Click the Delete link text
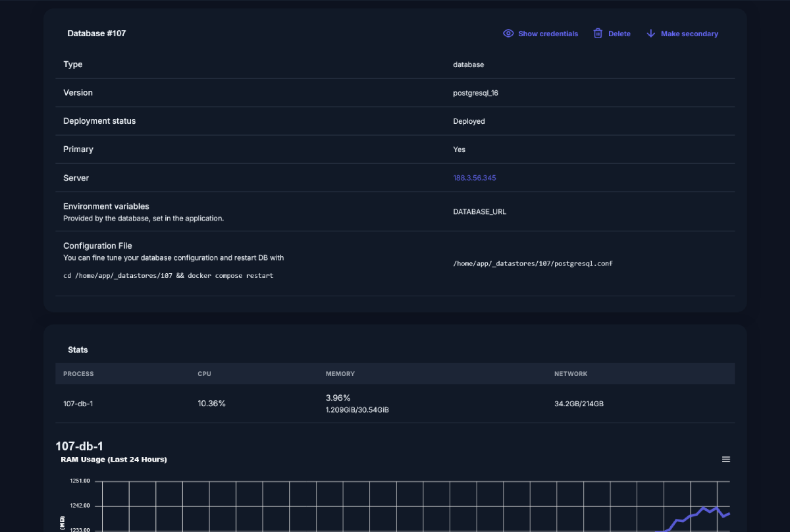Image resolution: width=790 pixels, height=532 pixels. pos(619,34)
